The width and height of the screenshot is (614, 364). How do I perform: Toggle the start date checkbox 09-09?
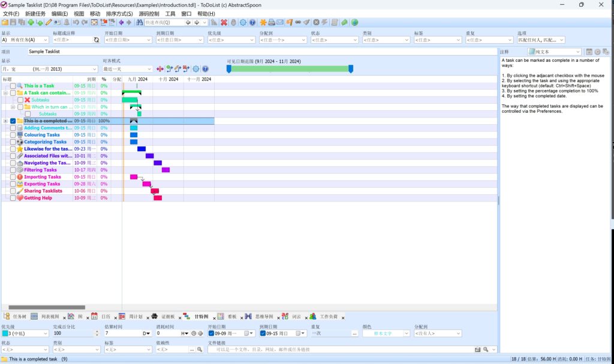pos(212,333)
